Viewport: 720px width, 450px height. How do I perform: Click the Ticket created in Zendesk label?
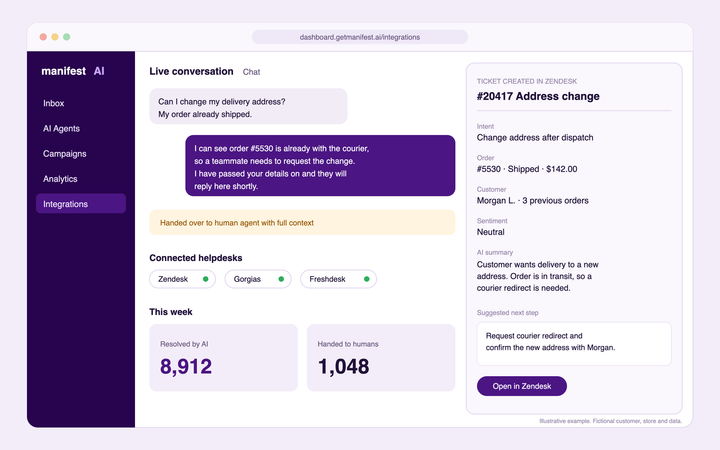527,81
